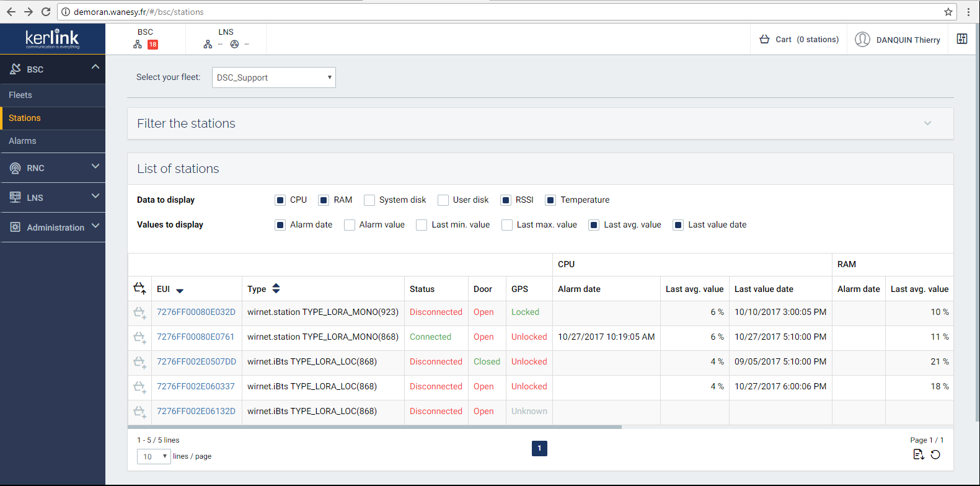Open station link 7276FF00080E0761
Image resolution: width=980 pixels, height=486 pixels.
tap(195, 337)
